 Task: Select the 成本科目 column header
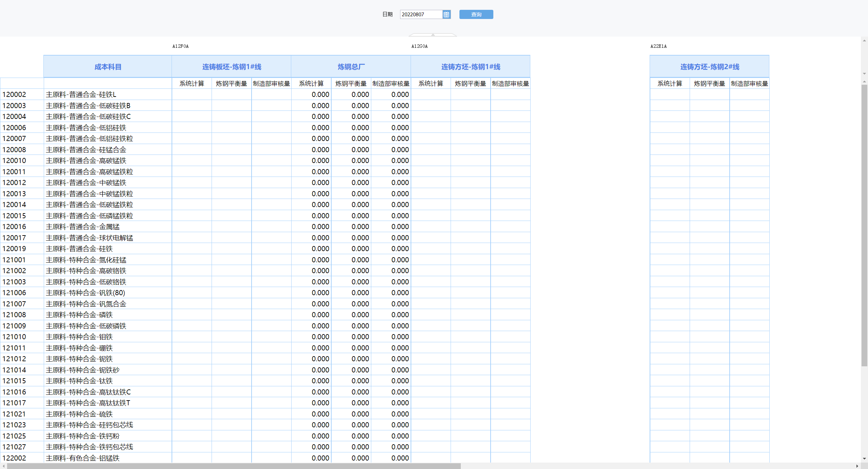pos(108,67)
